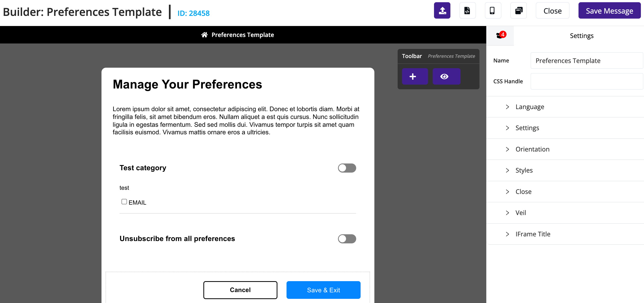Screen dimensions: 644x303
Task: Toggle Unsubscribe from all preferences
Action: (x=347, y=239)
